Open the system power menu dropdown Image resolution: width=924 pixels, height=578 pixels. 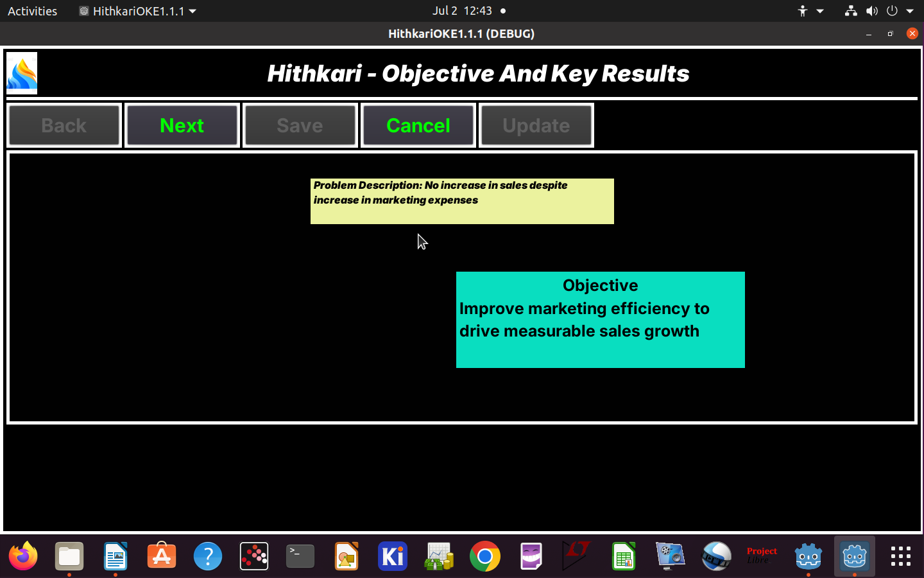900,11
